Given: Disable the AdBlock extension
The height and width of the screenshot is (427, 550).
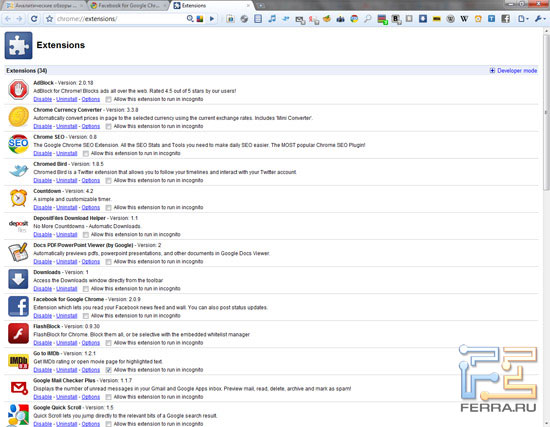Looking at the screenshot, I should [x=42, y=99].
